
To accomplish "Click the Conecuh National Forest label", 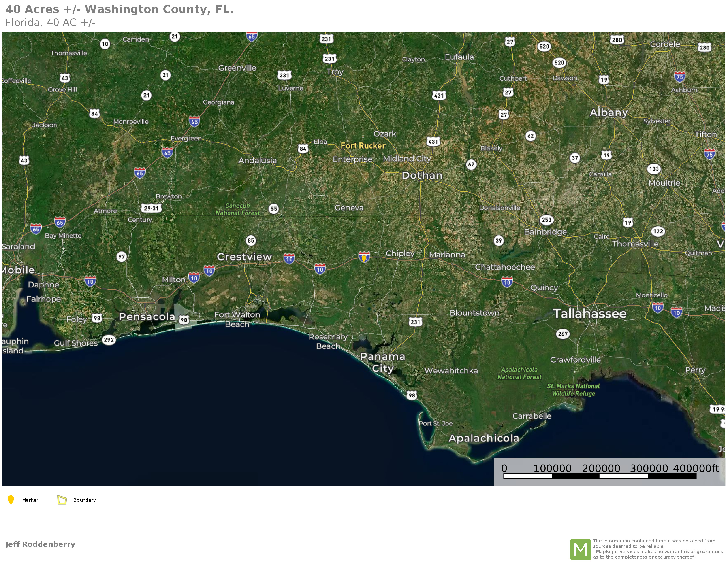I will [x=237, y=210].
